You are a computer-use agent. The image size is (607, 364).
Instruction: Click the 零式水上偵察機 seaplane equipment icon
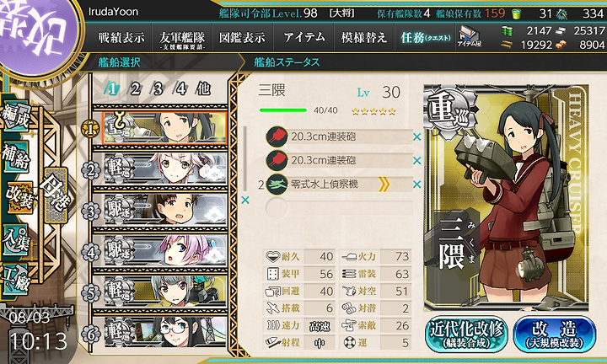coord(277,185)
